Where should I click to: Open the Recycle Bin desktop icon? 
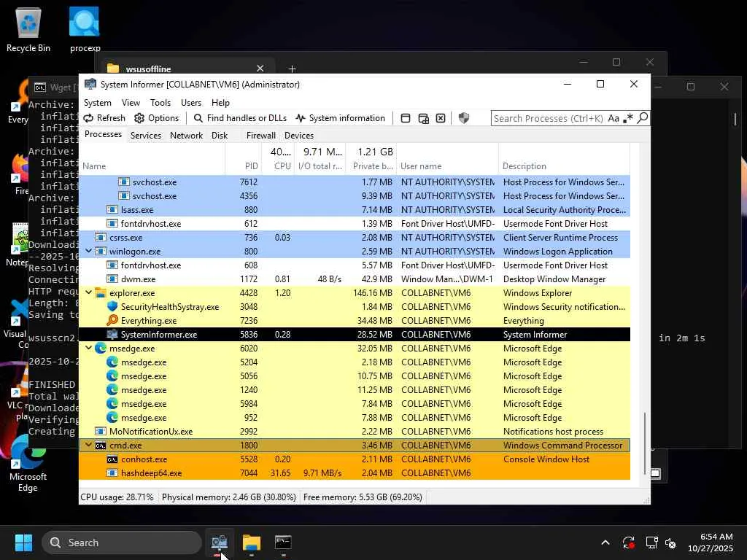28,29
